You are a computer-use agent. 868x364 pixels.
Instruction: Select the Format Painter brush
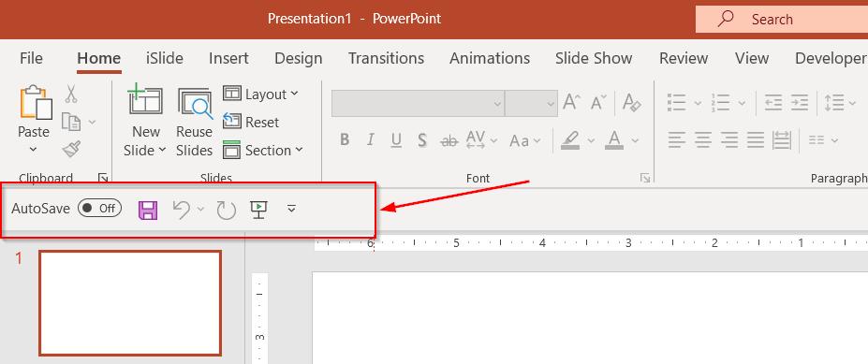coord(71,148)
